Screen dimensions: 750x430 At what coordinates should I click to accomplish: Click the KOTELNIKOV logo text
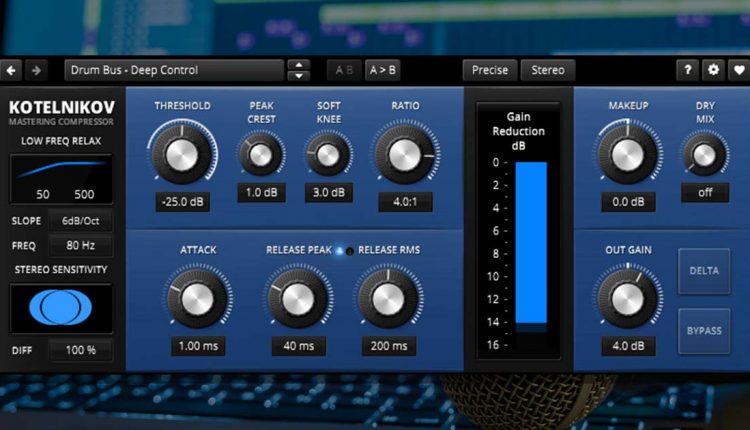pyautogui.click(x=62, y=107)
